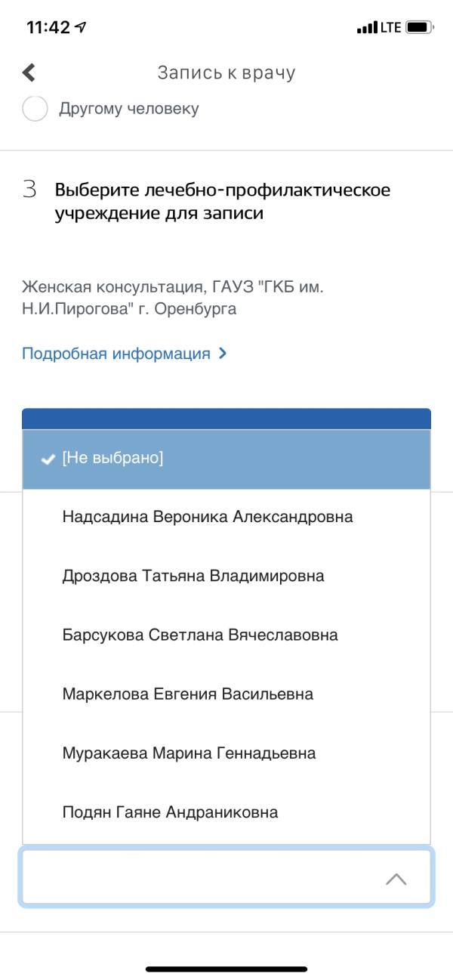Pick Барсукова Светлана Вячеславовна from the list
453x980 pixels.
tap(226, 635)
